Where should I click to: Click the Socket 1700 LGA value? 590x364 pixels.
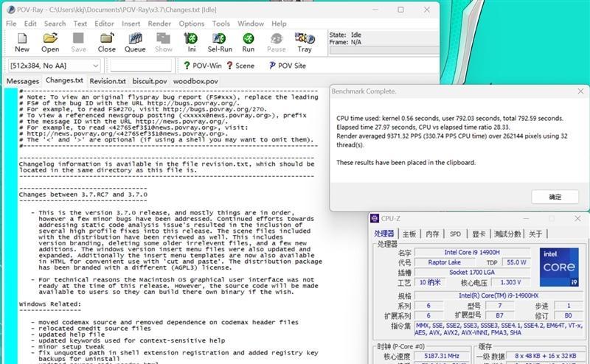[472, 272]
